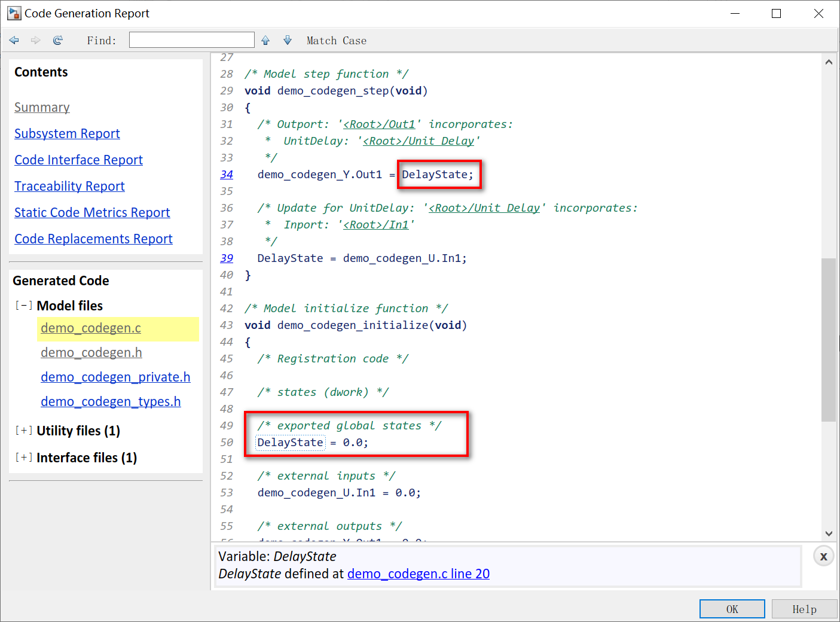This screenshot has width=840, height=622.
Task: Click the code pane scroll down arrow
Action: (x=829, y=533)
